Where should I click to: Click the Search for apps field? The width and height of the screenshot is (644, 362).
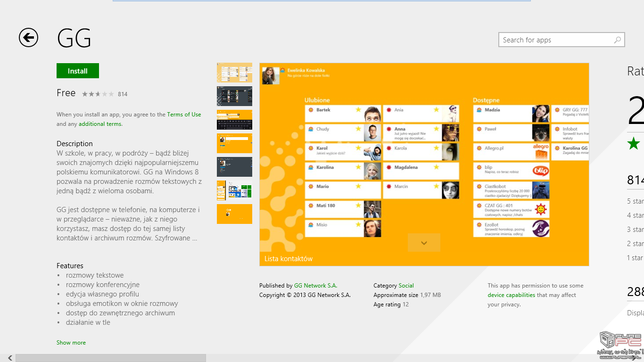561,40
